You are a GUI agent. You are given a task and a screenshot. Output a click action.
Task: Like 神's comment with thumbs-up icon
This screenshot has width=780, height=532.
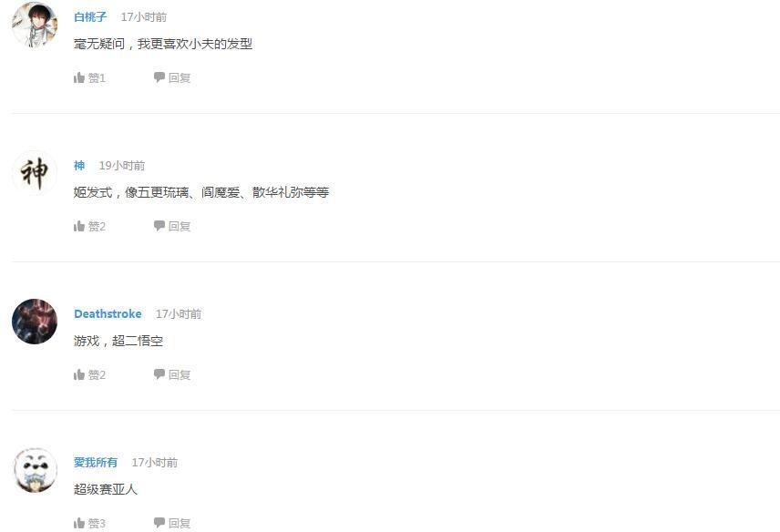(x=79, y=226)
